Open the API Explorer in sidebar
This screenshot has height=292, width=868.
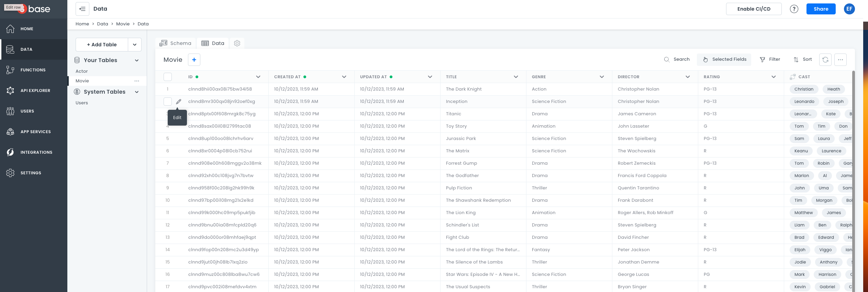(x=35, y=91)
